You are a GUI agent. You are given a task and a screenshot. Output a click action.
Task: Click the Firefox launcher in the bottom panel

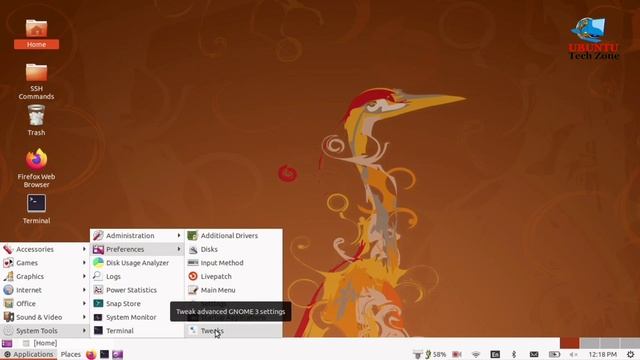coord(91,354)
